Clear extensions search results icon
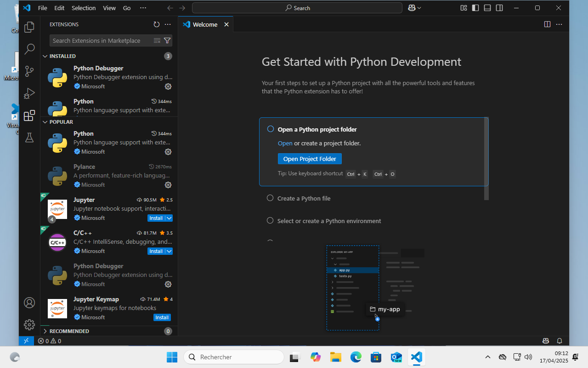Viewport: 588px width, 368px height. pyautogui.click(x=157, y=40)
